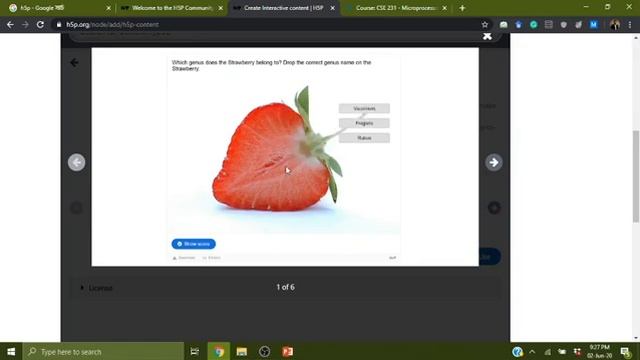This screenshot has width=640, height=360.
Task: Open the Chrome three-dot menu
Action: coord(630,24)
